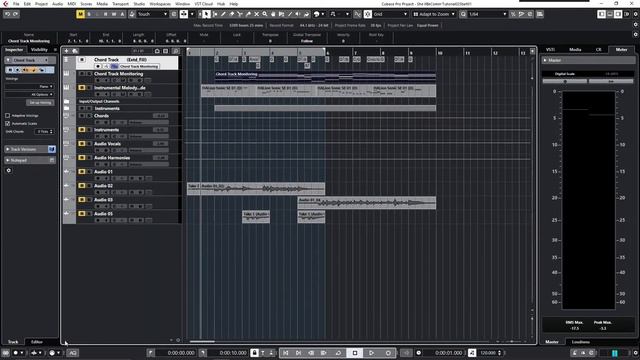Open the 1/64 quantize preset dropdown
This screenshot has height=360, width=640.
pos(487,14)
